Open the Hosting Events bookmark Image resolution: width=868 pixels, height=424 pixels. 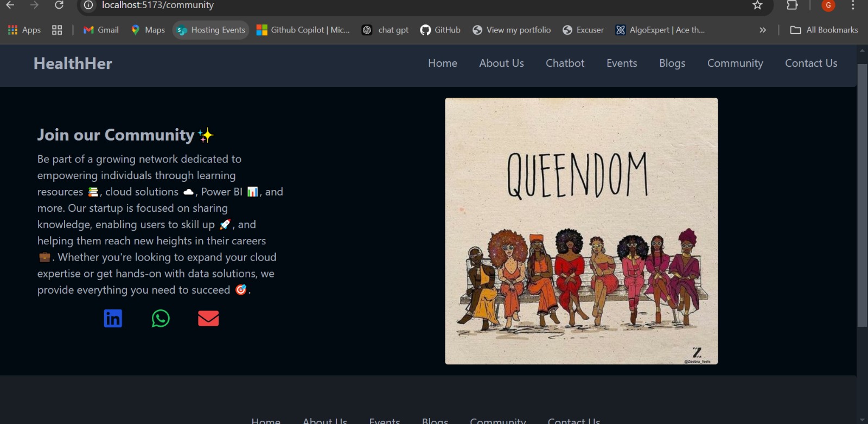pos(211,30)
